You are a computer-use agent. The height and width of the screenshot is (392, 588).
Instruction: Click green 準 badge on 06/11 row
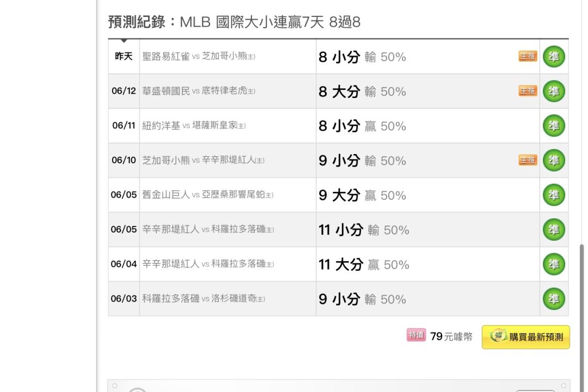tap(554, 126)
